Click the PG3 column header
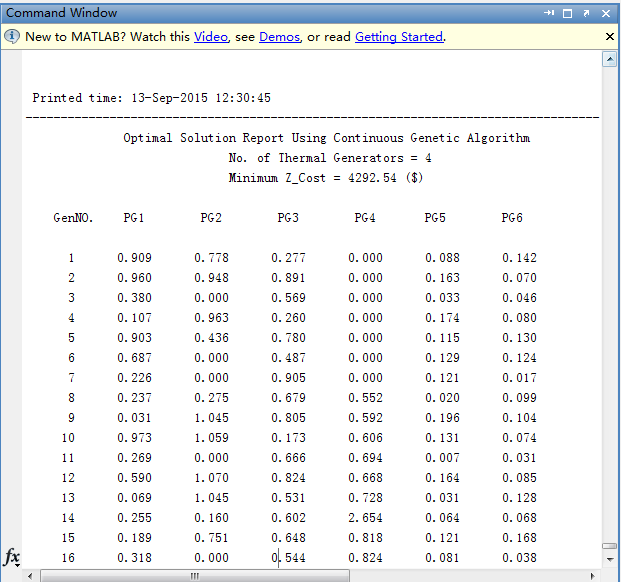621x582 pixels. 288,218
